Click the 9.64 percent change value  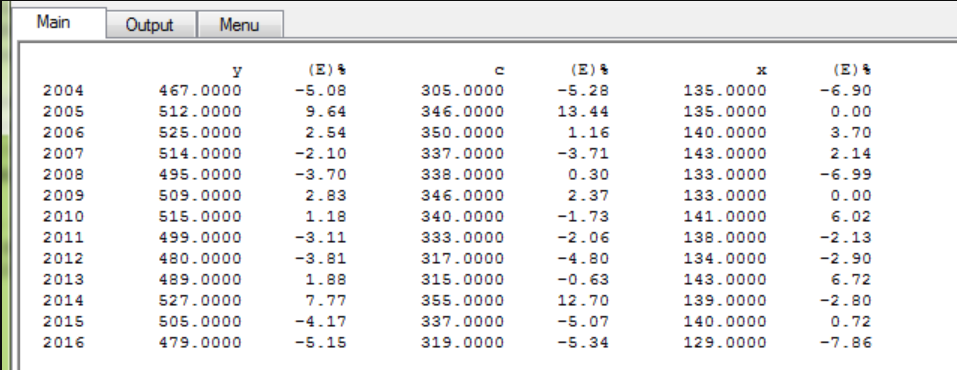click(326, 112)
